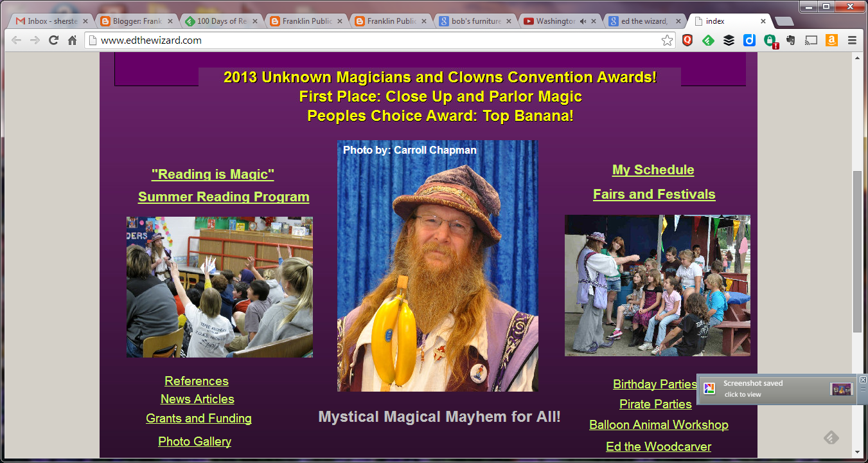Navigate back to the previous page
The image size is (868, 463).
point(16,40)
